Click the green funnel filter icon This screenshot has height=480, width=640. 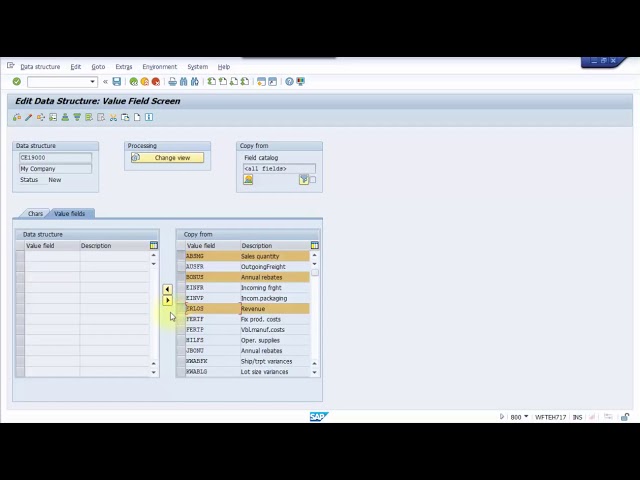(77, 118)
